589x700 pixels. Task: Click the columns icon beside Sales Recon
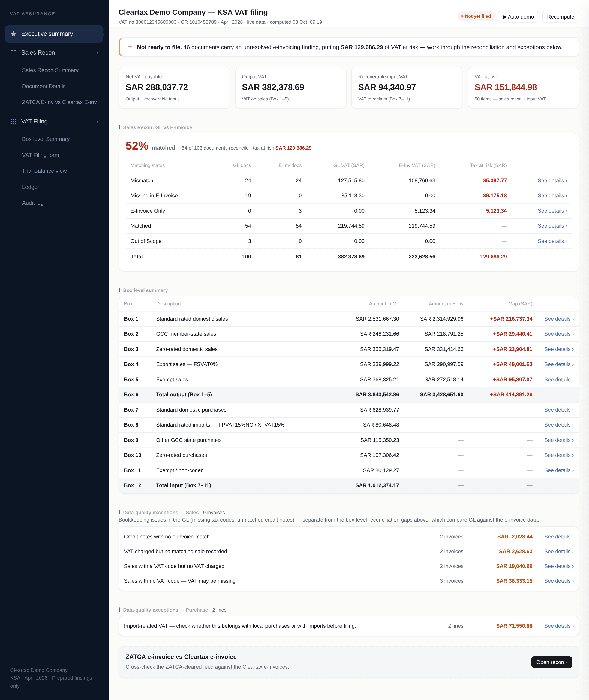(13, 53)
